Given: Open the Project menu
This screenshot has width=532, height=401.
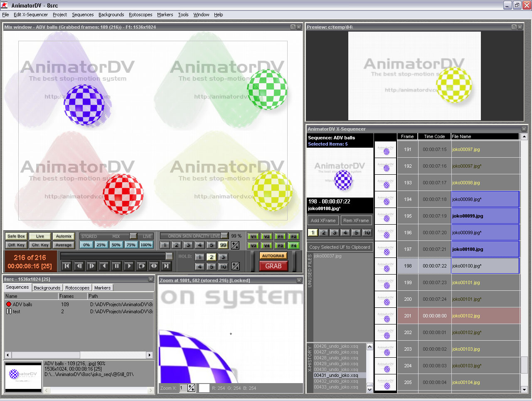Looking at the screenshot, I should point(60,15).
